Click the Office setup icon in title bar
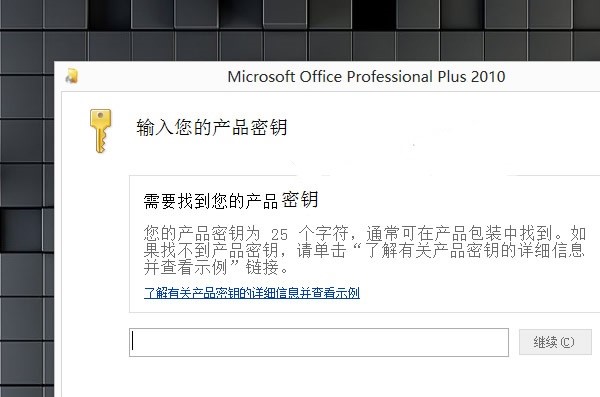The height and width of the screenshot is (397, 600). tap(72, 76)
